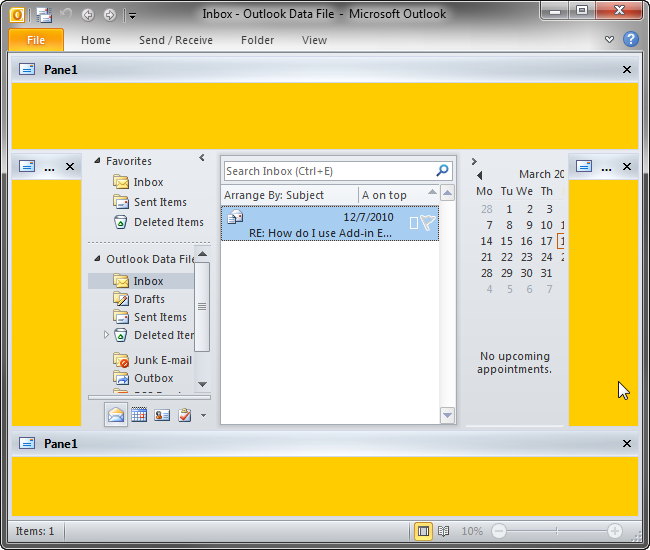The height and width of the screenshot is (550, 650).
Task: Open the File tab
Action: pyautogui.click(x=36, y=40)
